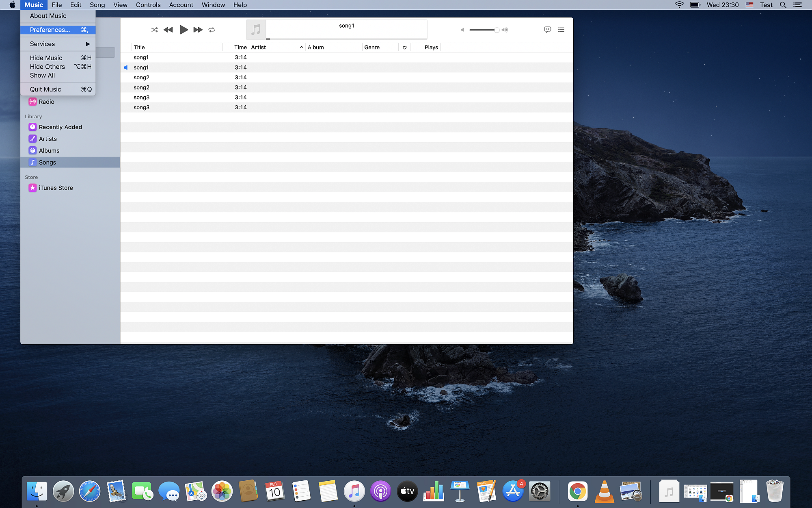Click Show All menu option
This screenshot has width=812, height=508.
coord(42,75)
